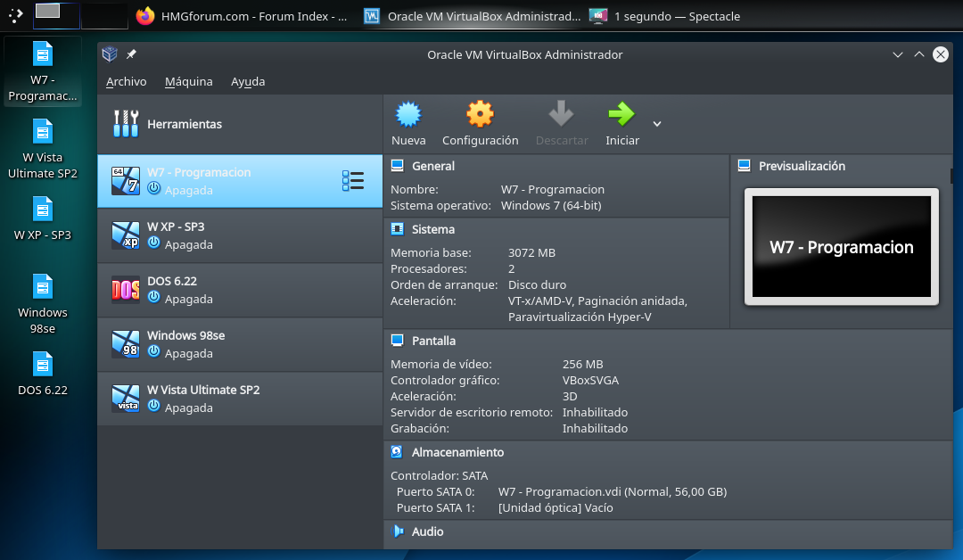Click the 3072 MB memory value
This screenshot has width=963, height=560.
point(531,252)
